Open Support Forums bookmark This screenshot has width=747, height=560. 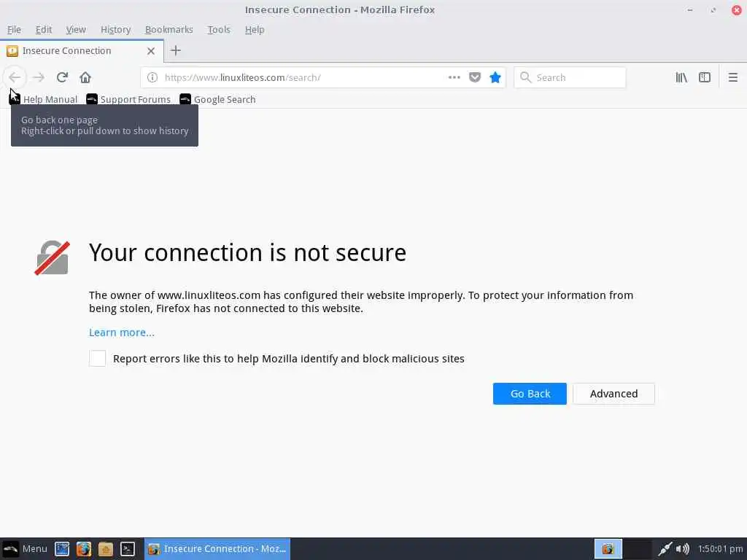pos(128,99)
